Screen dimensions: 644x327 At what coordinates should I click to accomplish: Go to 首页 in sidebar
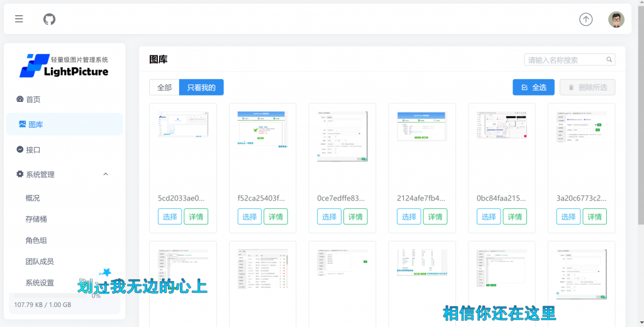tap(65, 99)
